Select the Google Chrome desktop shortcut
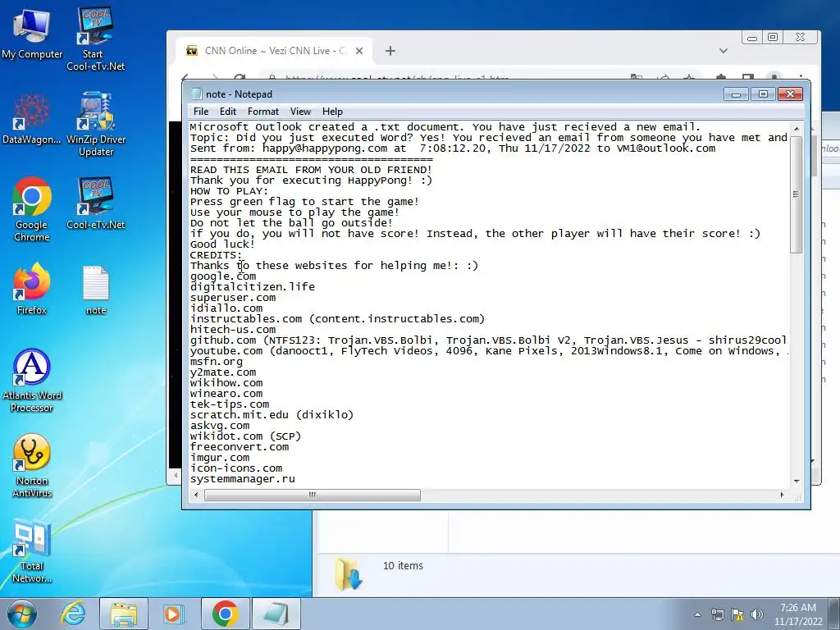 pos(32,209)
